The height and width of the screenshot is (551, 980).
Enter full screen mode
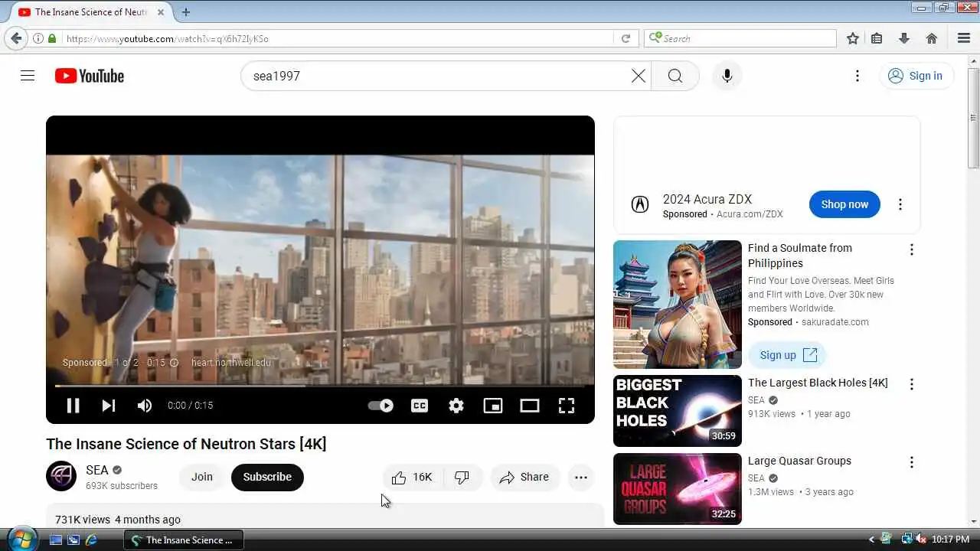pos(567,406)
